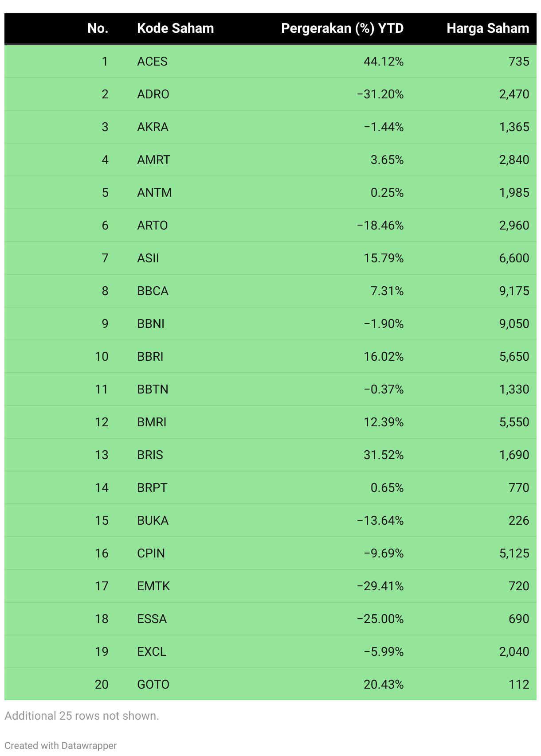The height and width of the screenshot is (756, 541).
Task: Click the No. column header
Action: click(x=98, y=28)
